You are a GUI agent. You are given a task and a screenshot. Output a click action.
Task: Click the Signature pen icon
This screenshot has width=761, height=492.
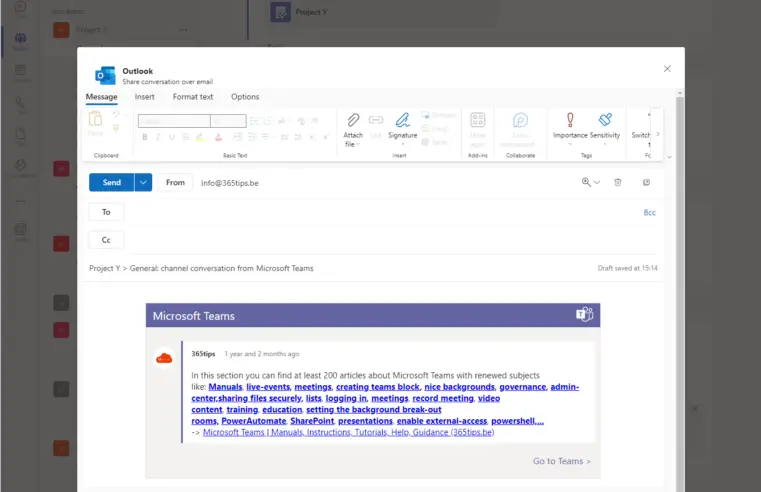[x=402, y=120]
